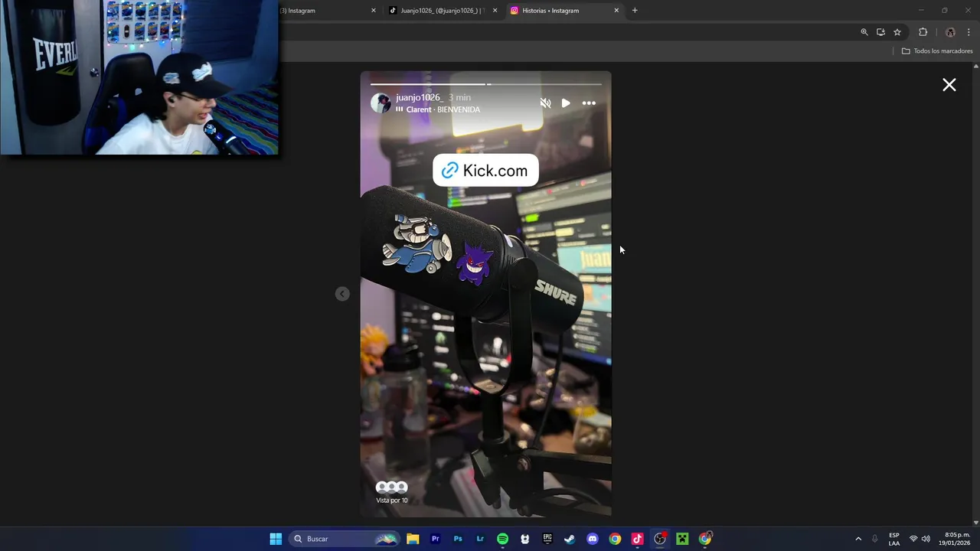
Task: Bookmark this page with the star icon
Action: pos(897,32)
